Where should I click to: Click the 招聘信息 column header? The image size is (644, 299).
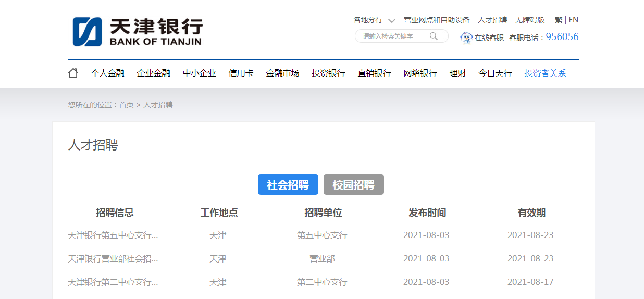[x=115, y=213]
